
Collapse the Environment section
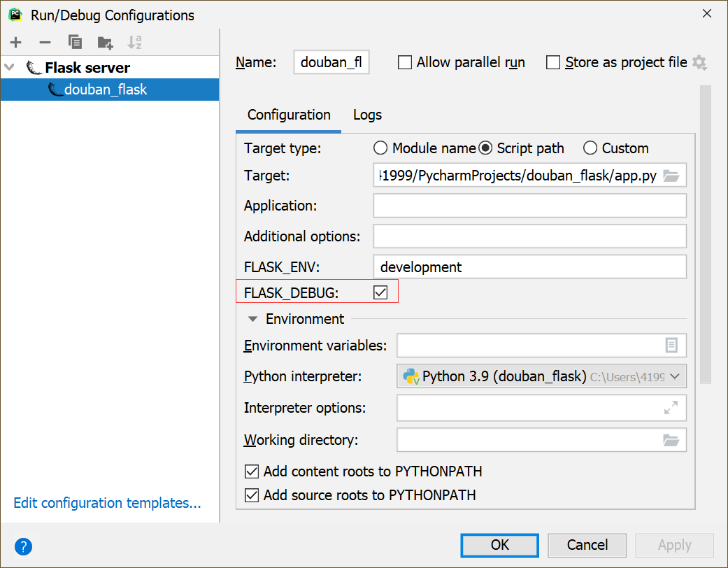[252, 319]
